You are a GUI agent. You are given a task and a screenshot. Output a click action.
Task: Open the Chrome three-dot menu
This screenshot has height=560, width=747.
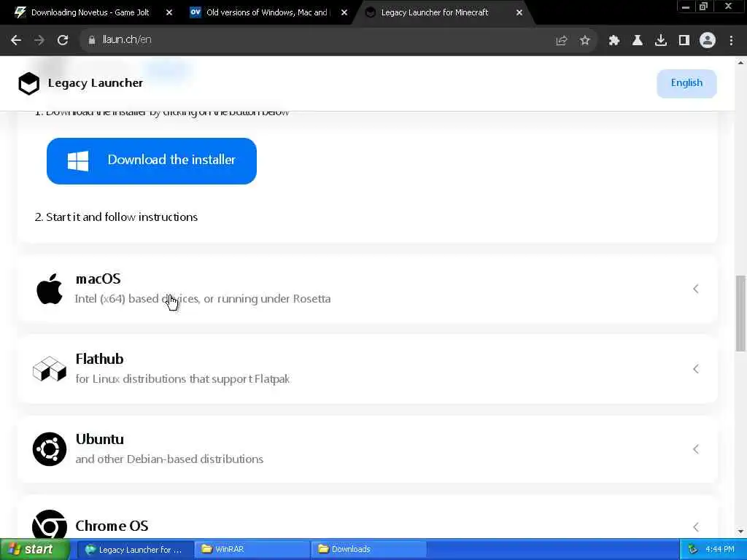tap(731, 41)
